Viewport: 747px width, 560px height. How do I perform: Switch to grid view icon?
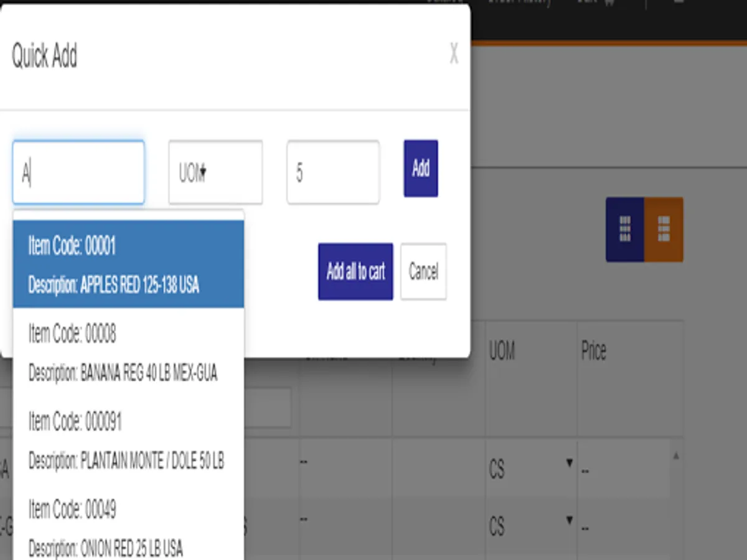pos(625,229)
